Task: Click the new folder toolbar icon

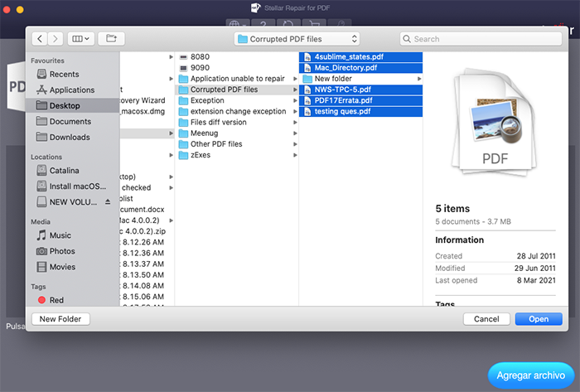Action: click(x=112, y=38)
